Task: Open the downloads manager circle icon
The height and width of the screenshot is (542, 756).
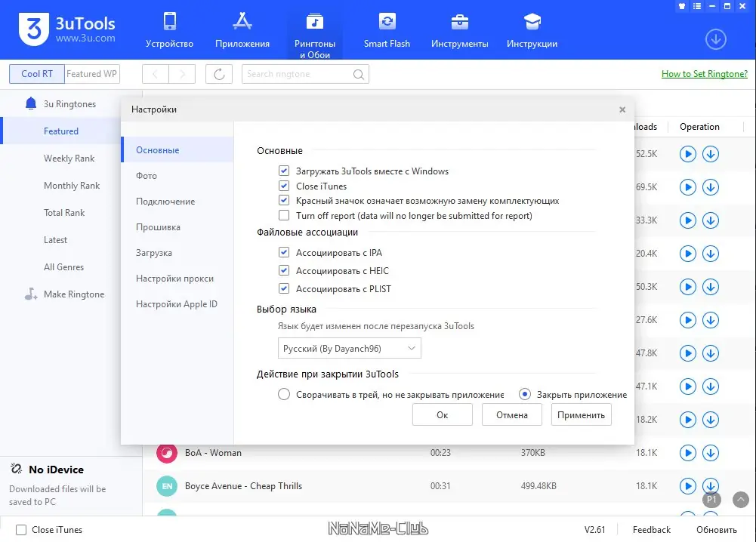Action: pos(715,39)
